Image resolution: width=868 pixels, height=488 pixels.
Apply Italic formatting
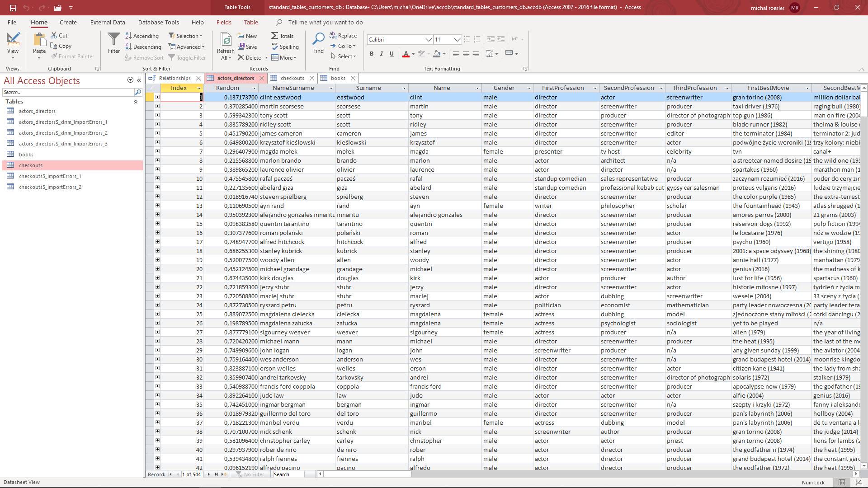click(x=382, y=54)
